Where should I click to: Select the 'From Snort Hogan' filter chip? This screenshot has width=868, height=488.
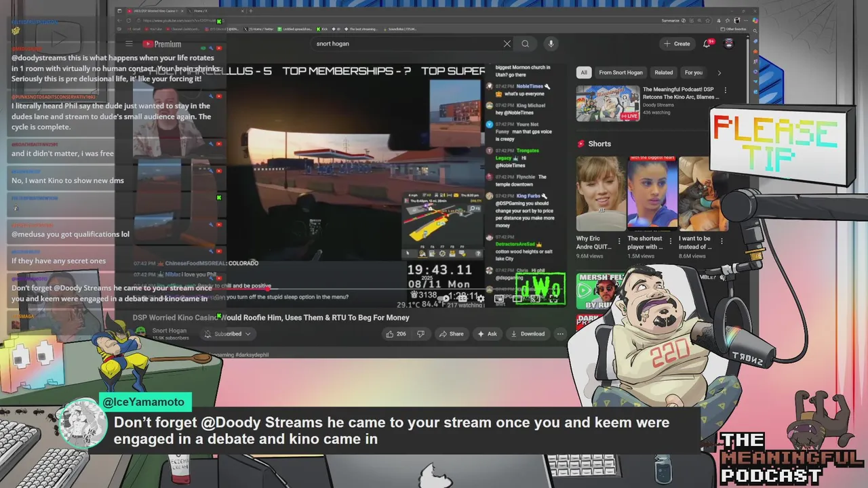622,73
